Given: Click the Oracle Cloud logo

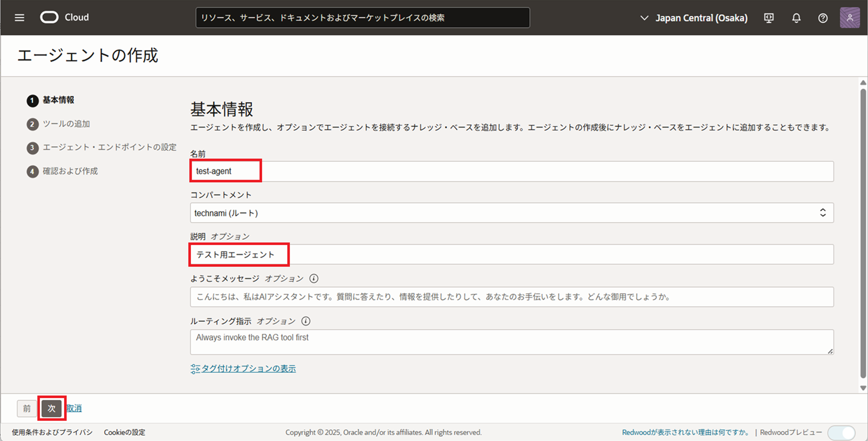Looking at the screenshot, I should [x=64, y=17].
